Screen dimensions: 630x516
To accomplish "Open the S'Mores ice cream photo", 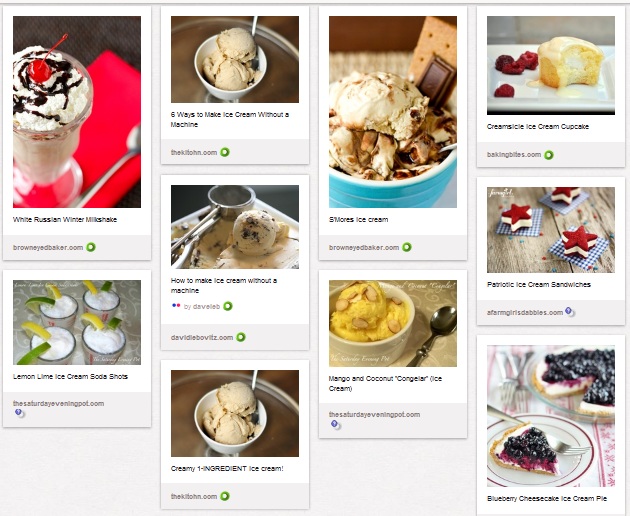I will tap(393, 112).
